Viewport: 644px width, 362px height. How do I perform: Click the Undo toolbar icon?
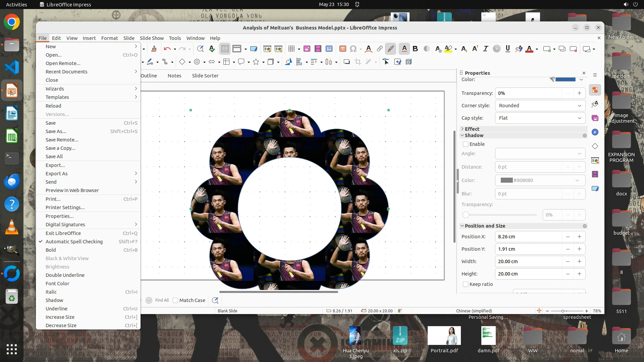click(167, 49)
